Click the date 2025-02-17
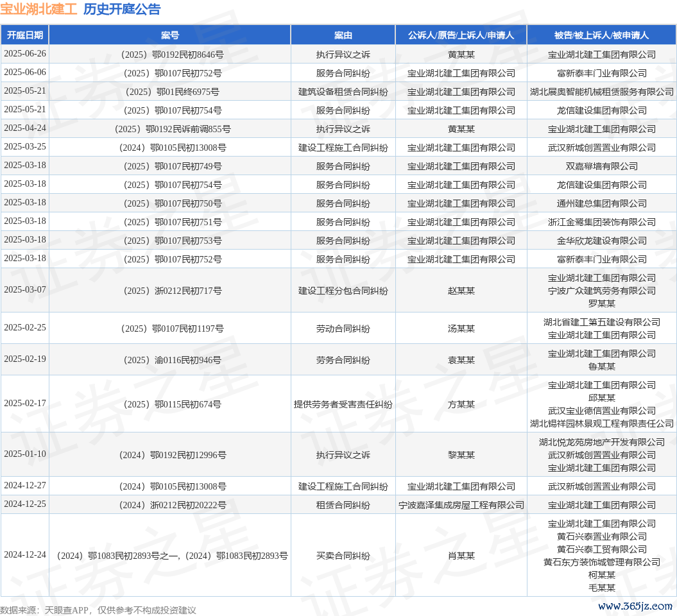 (25, 403)
